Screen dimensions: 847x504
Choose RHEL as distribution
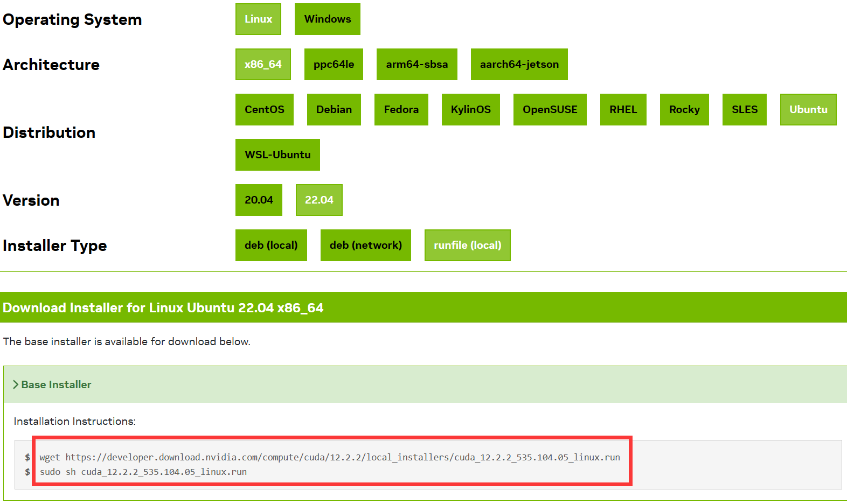(623, 109)
